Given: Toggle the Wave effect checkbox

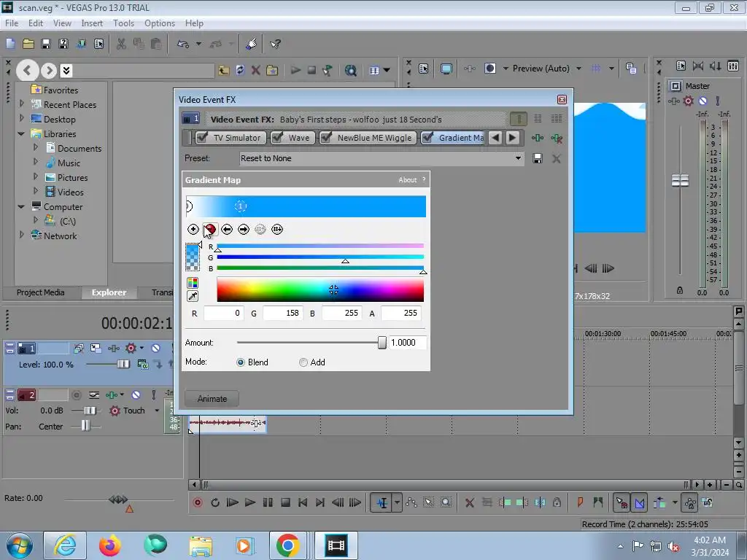Looking at the screenshot, I should pyautogui.click(x=276, y=138).
